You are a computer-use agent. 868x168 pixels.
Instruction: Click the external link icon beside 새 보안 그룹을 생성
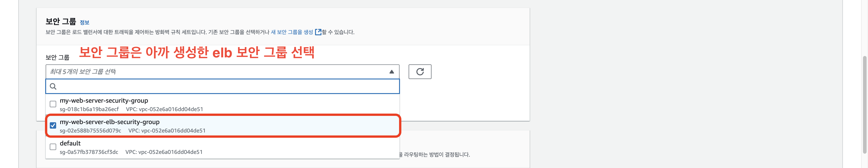point(318,32)
